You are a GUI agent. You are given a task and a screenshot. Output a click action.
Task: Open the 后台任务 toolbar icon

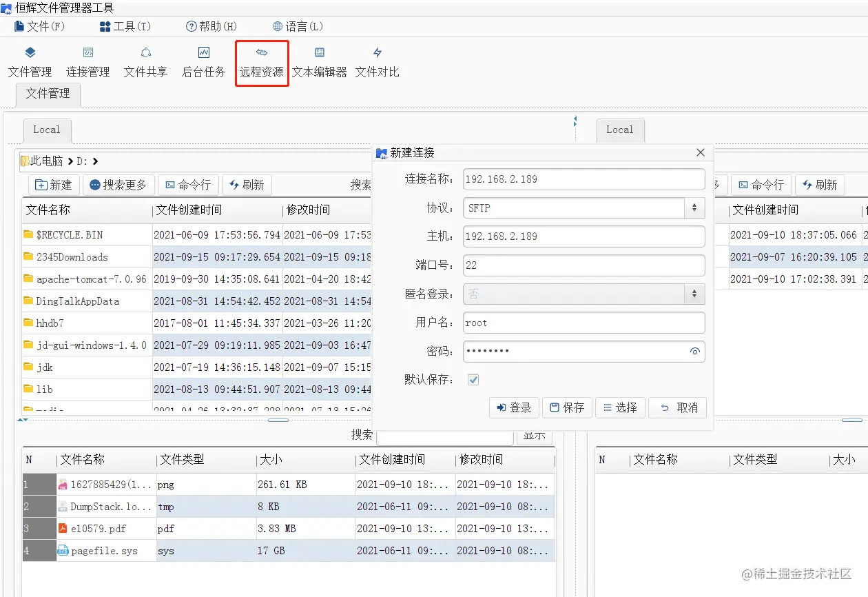[x=203, y=62]
